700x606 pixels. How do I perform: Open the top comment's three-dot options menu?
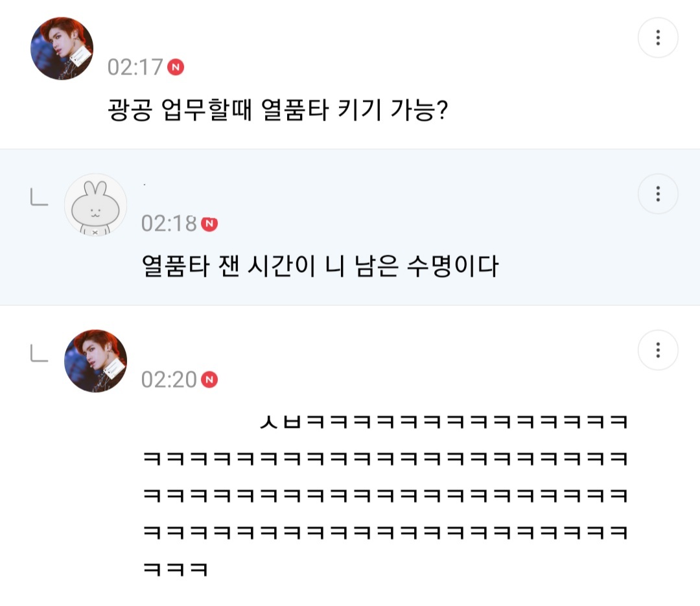(x=658, y=38)
